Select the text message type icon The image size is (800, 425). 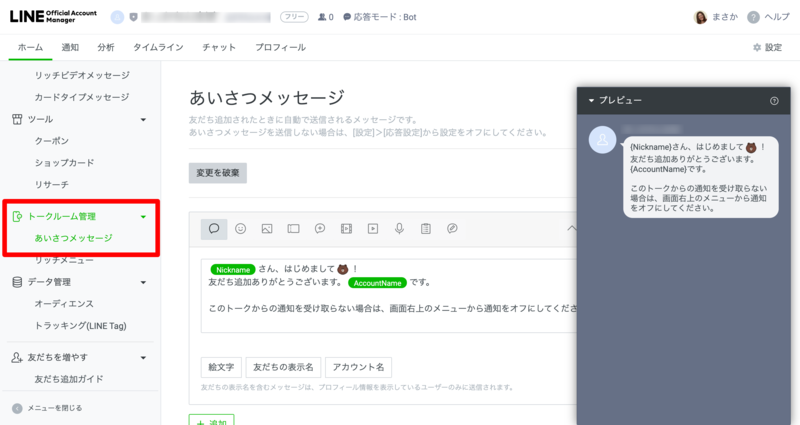(214, 229)
